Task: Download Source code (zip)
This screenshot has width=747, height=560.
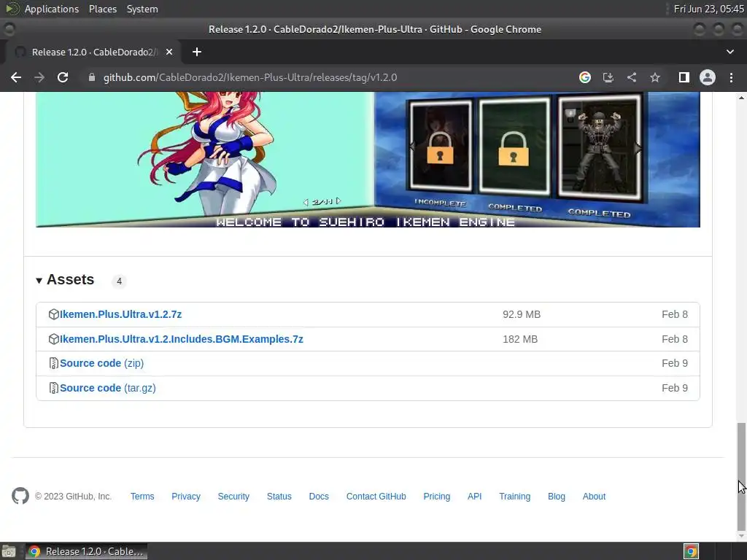Action: (x=101, y=363)
